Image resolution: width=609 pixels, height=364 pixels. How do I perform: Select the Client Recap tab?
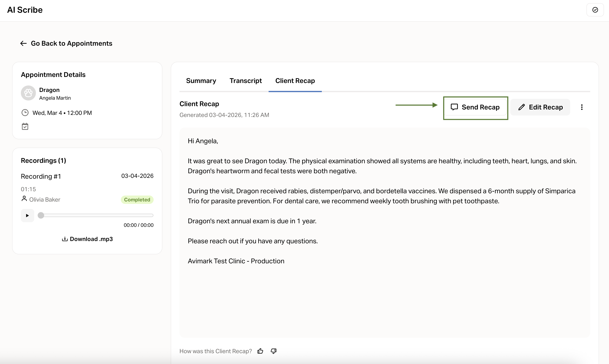pos(295,81)
